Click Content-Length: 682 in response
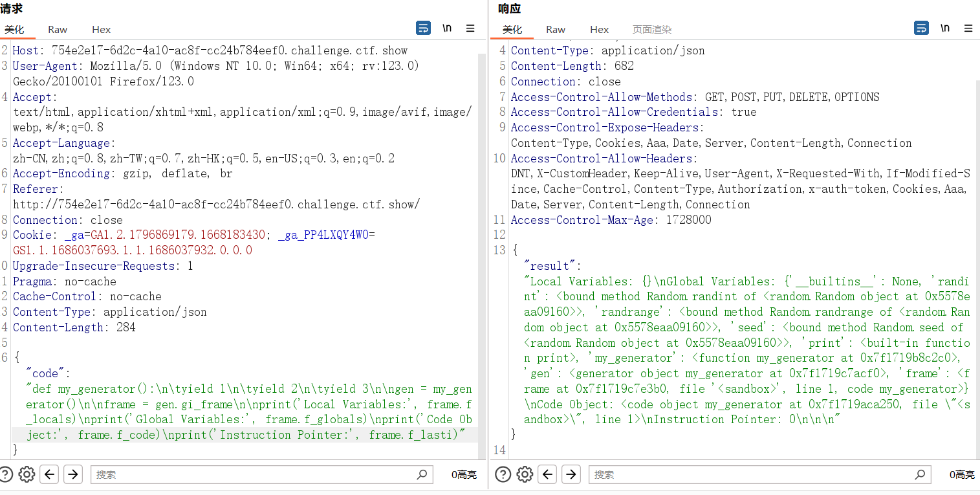The width and height of the screenshot is (980, 495). click(572, 66)
